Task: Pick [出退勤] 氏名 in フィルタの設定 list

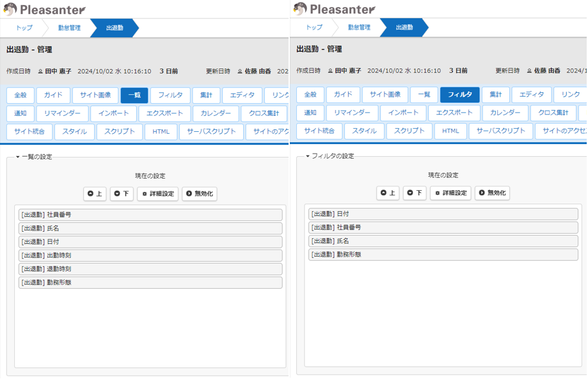Action: click(443, 241)
